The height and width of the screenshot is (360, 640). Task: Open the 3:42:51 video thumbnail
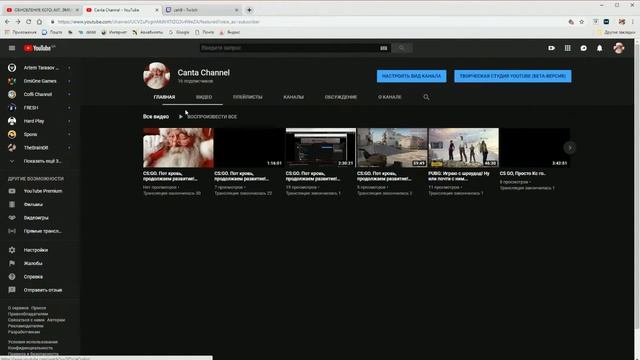click(534, 148)
